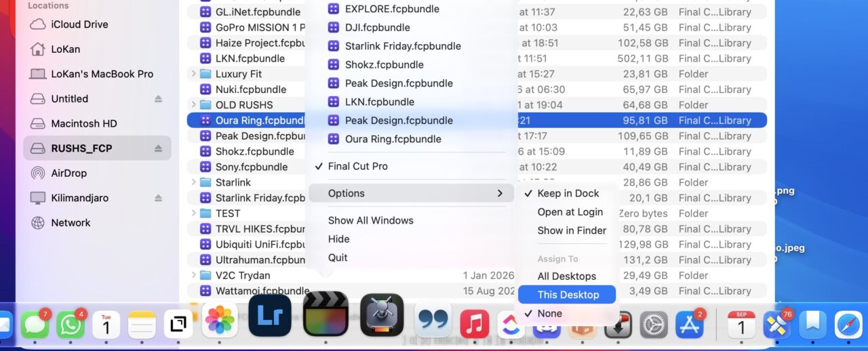Eject the Untitled volume
The image size is (868, 351).
(158, 99)
